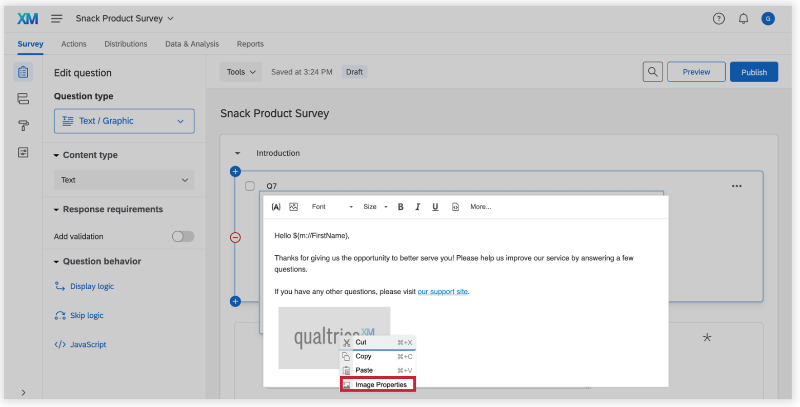Viewport: 800px width, 407px height.
Task: Open the hamburger navigation menu
Action: coord(57,19)
